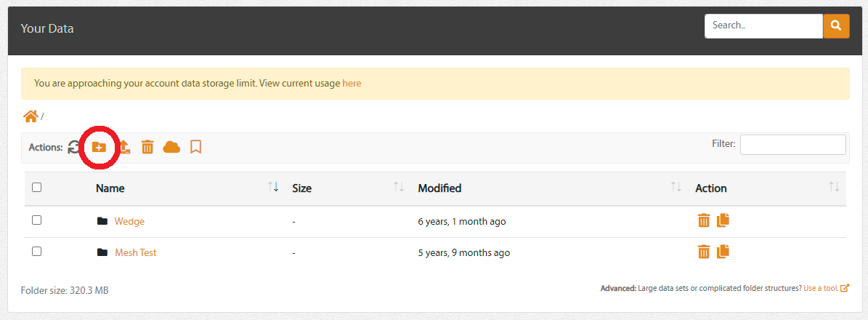
Task: Click the black folder icon beside Mesh Test
Action: click(x=102, y=252)
